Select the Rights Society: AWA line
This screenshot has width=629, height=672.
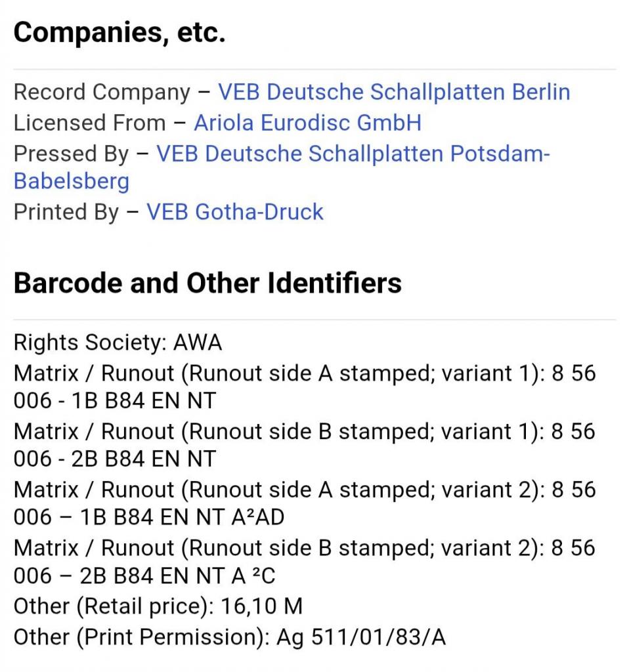click(x=118, y=343)
